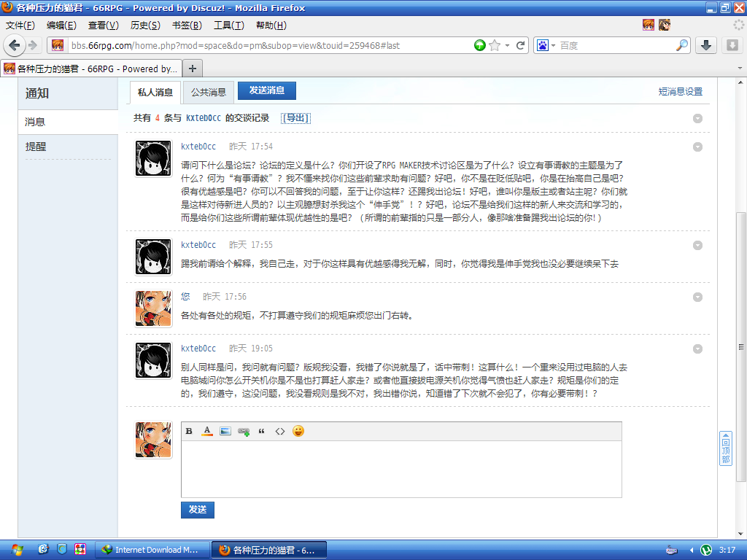This screenshot has width=747, height=560.
Task: Click your avatar on the 17:56 message
Action: coord(153,309)
